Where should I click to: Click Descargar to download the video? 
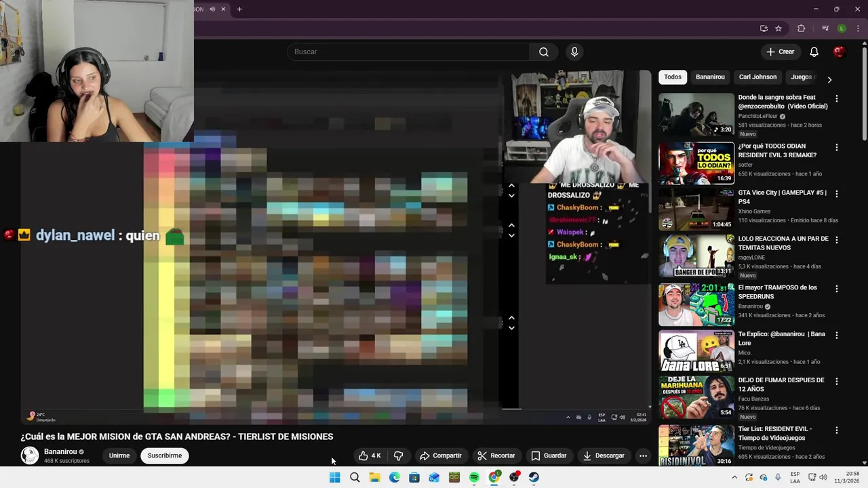(604, 455)
